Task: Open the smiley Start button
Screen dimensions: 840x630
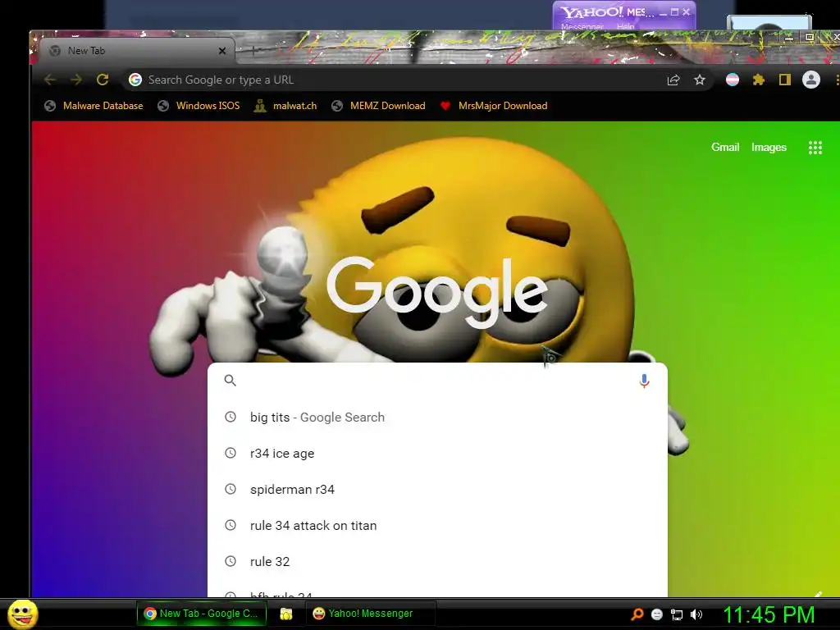Action: [x=22, y=614]
